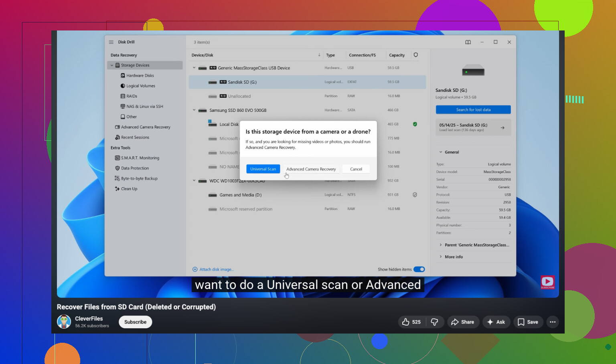Viewport: 616px width, 364px height.
Task: Collapse the WDC WD1003 disk row
Action: point(194,181)
